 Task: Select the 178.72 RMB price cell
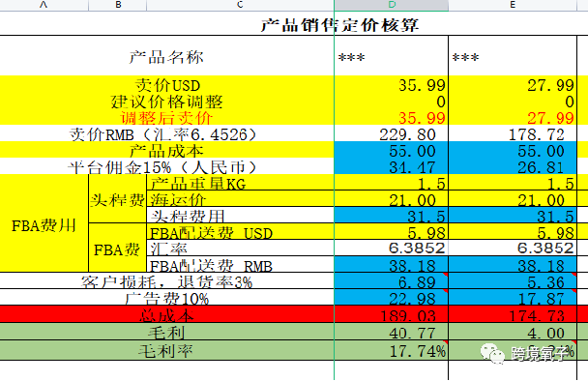pos(513,133)
